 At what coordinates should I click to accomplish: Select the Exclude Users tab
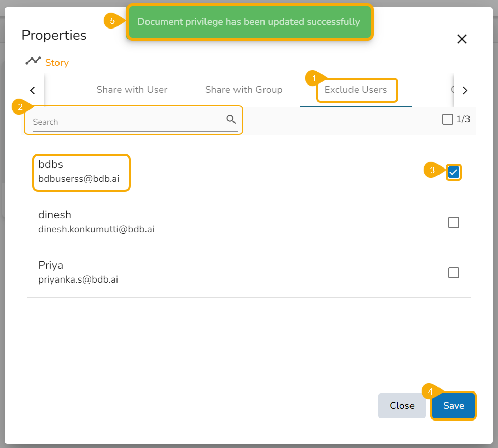356,90
